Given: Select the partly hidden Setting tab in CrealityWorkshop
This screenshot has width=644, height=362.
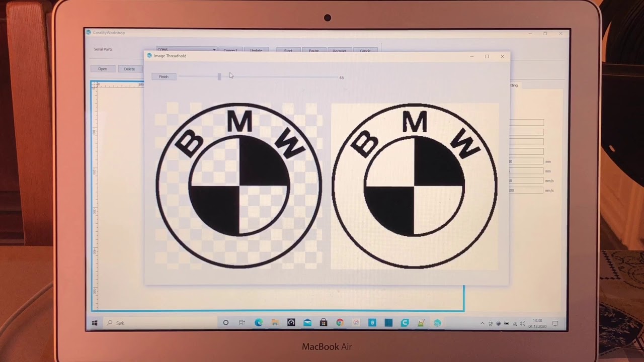Looking at the screenshot, I should click(515, 85).
